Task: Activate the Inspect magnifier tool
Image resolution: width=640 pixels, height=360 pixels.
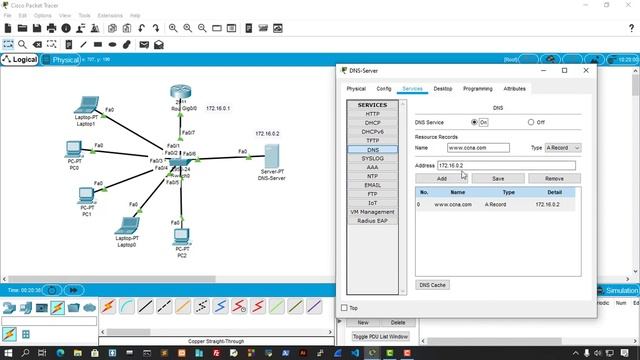Action: pyautogui.click(x=22, y=44)
